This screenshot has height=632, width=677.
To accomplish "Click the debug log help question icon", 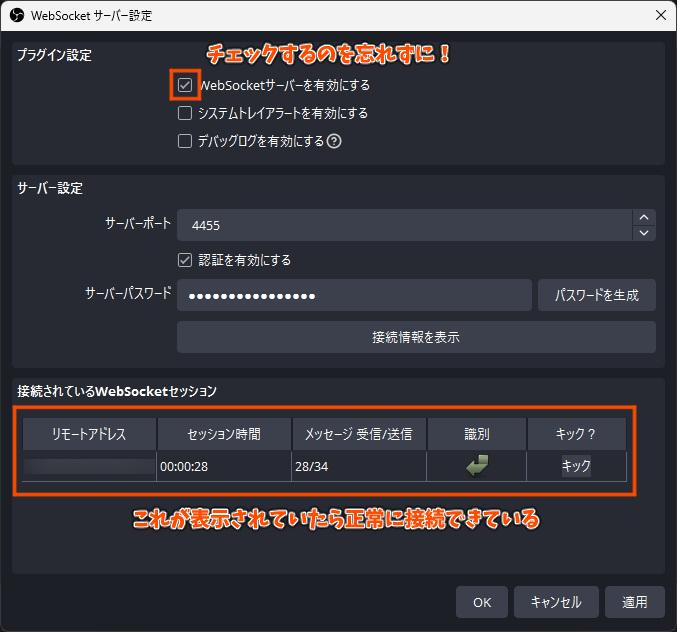I will pyautogui.click(x=334, y=141).
